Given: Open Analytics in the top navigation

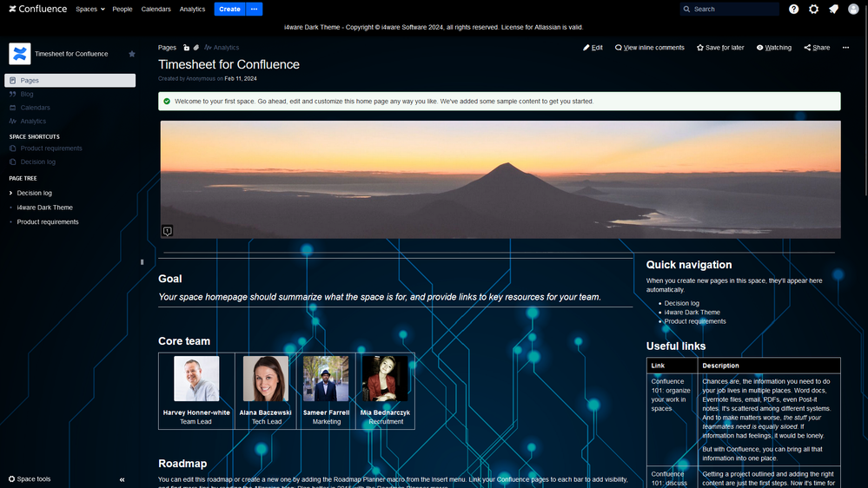Looking at the screenshot, I should tap(192, 9).
